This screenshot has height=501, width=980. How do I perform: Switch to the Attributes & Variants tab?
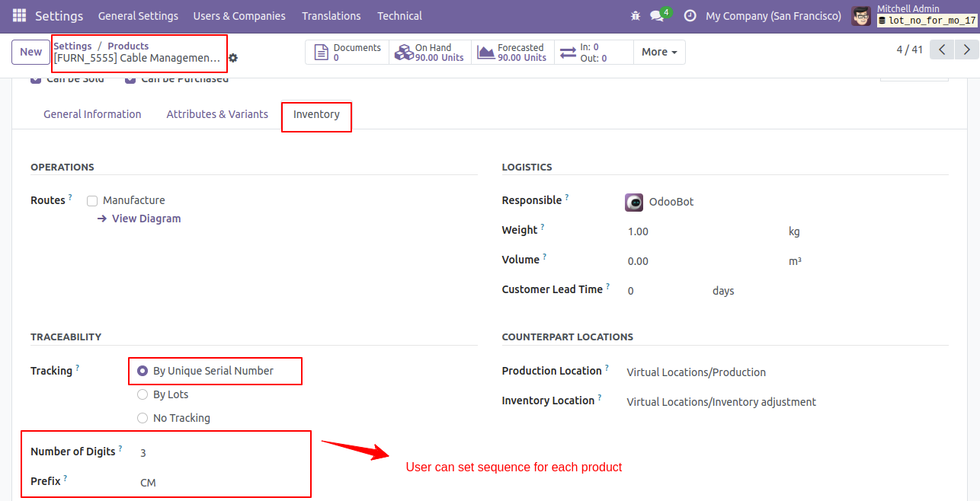[x=217, y=114]
